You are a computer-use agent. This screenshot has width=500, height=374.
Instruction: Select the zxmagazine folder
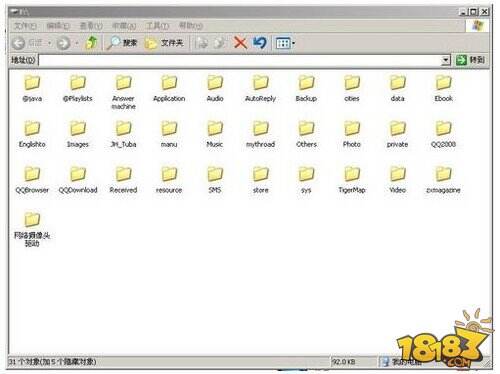pyautogui.click(x=443, y=180)
